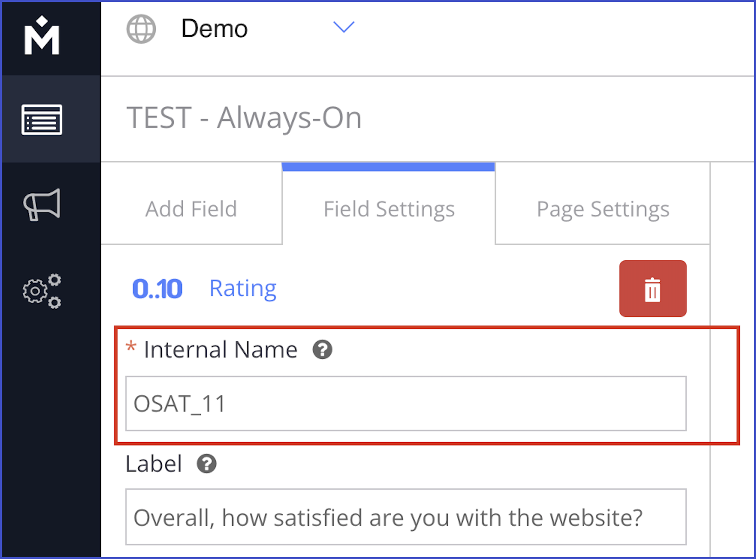
Task: Expand the Demo property dropdown
Action: 344,27
